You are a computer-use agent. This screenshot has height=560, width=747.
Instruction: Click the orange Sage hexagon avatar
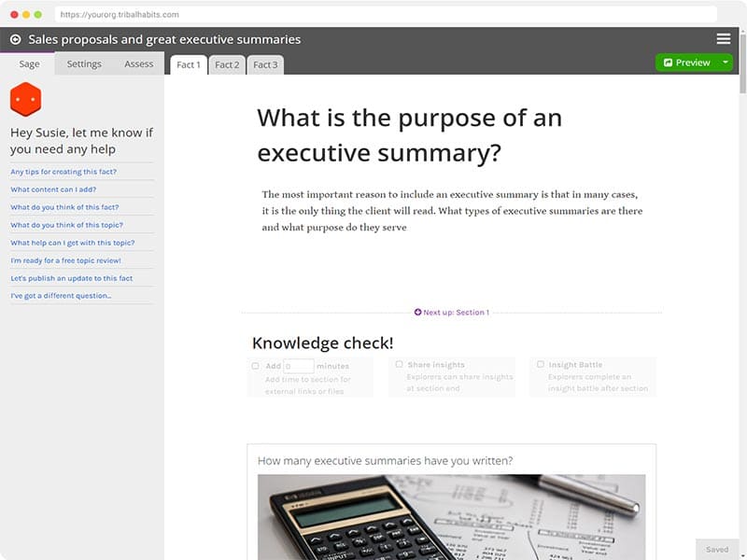pos(25,99)
